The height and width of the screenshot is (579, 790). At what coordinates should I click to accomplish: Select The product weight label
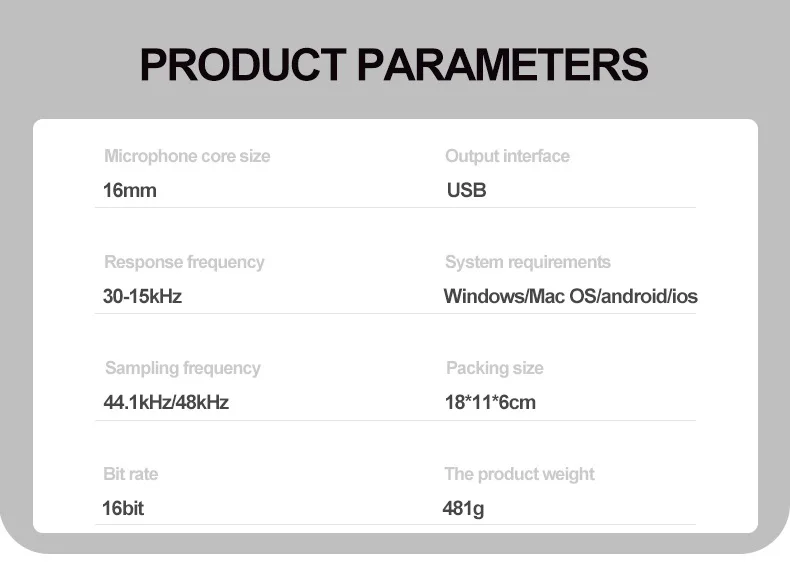point(519,474)
